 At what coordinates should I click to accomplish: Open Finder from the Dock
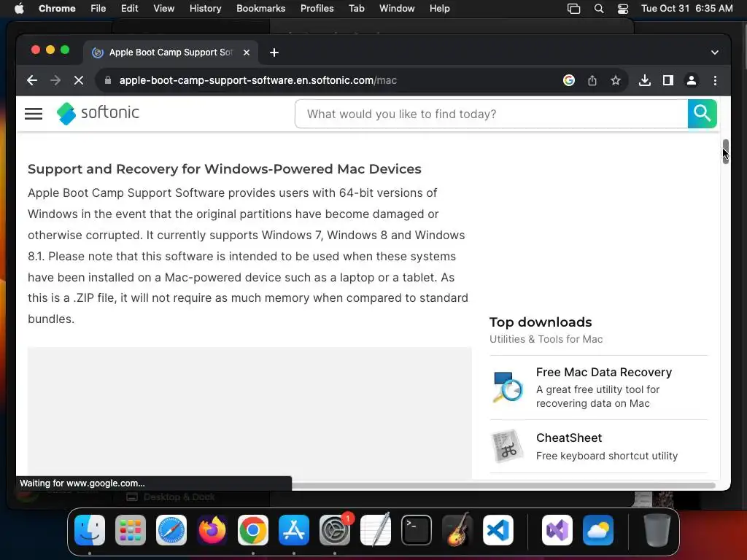90,530
